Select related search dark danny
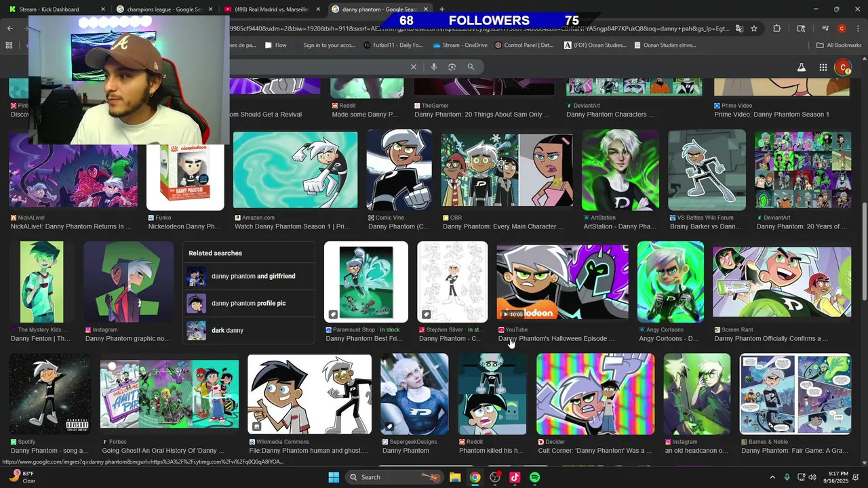The image size is (868, 488). [x=248, y=331]
